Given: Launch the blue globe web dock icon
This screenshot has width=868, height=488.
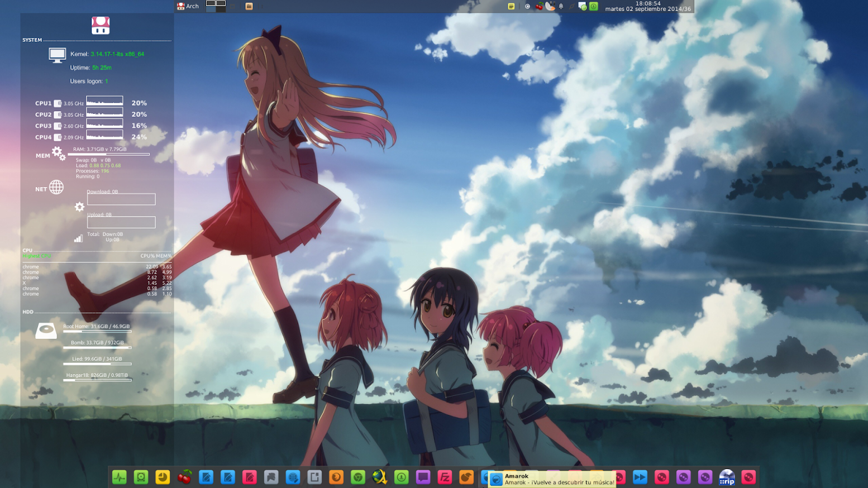Looking at the screenshot, I should 293,477.
